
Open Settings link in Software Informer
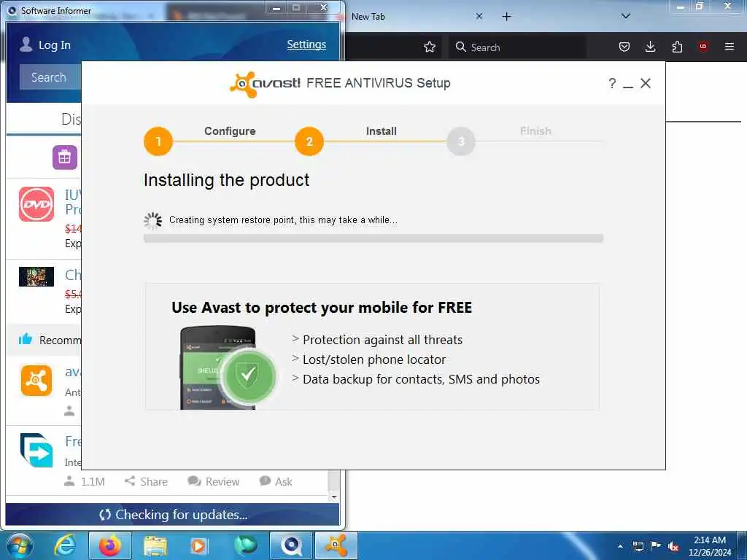click(306, 44)
